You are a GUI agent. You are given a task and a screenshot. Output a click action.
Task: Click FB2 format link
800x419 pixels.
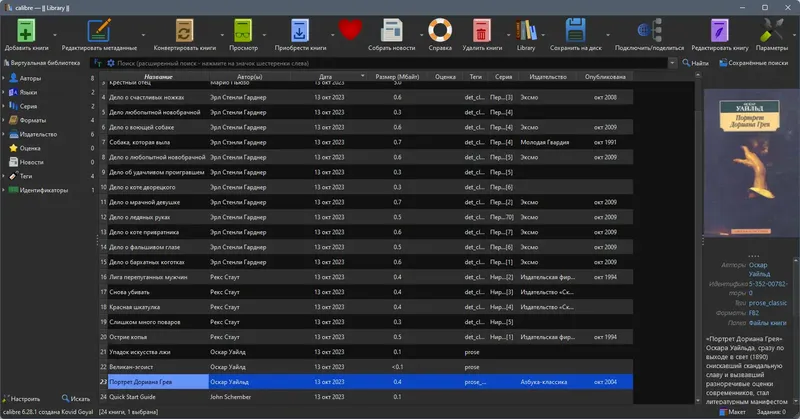click(x=754, y=313)
